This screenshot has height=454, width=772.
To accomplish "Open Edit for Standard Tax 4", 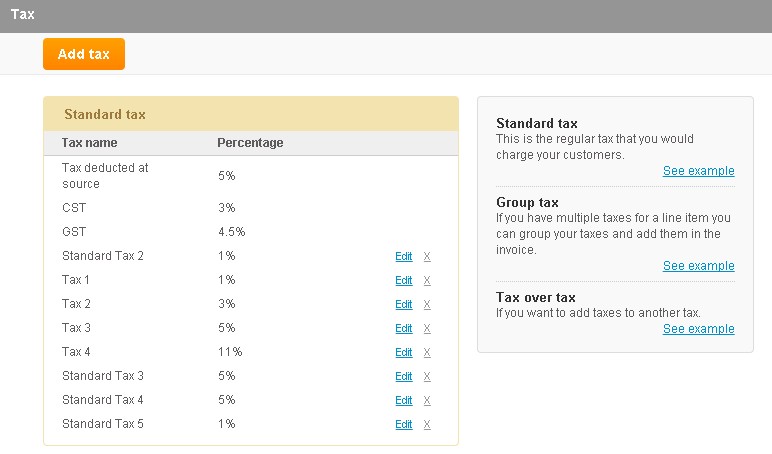I will pyautogui.click(x=404, y=400).
